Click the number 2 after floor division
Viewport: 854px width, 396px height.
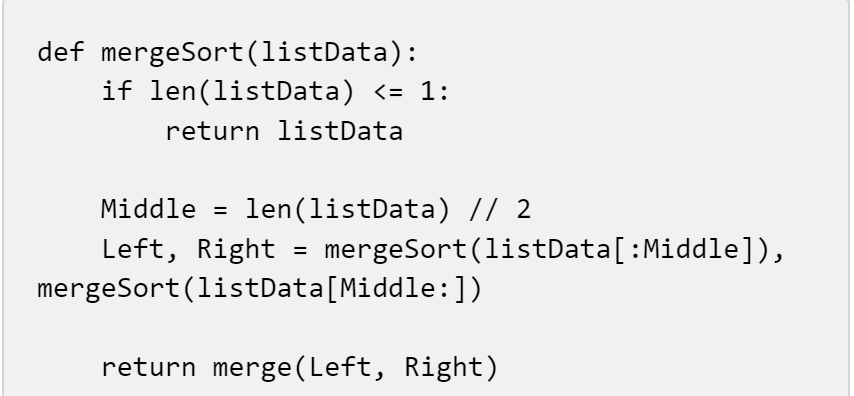523,209
